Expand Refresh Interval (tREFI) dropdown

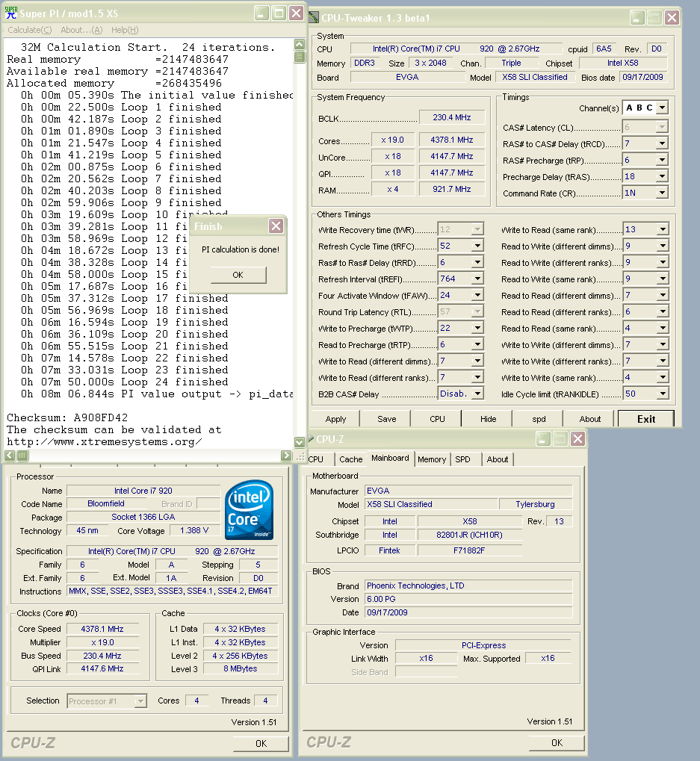[477, 279]
